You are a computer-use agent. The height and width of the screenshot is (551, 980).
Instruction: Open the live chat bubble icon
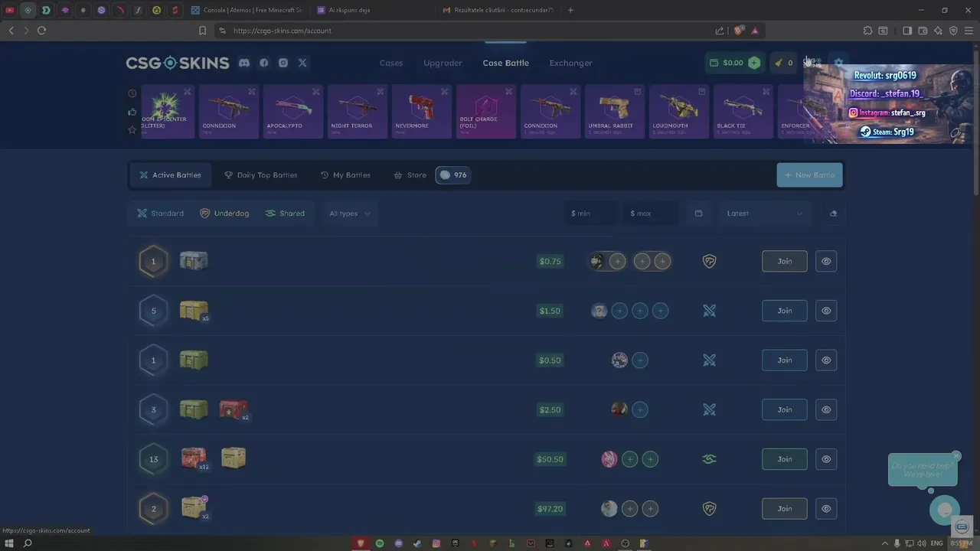(x=945, y=510)
